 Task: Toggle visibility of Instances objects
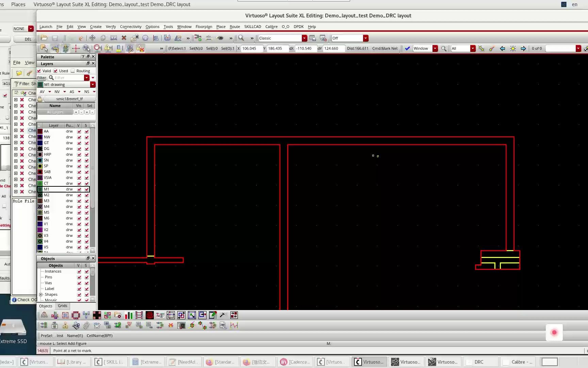[79, 272]
